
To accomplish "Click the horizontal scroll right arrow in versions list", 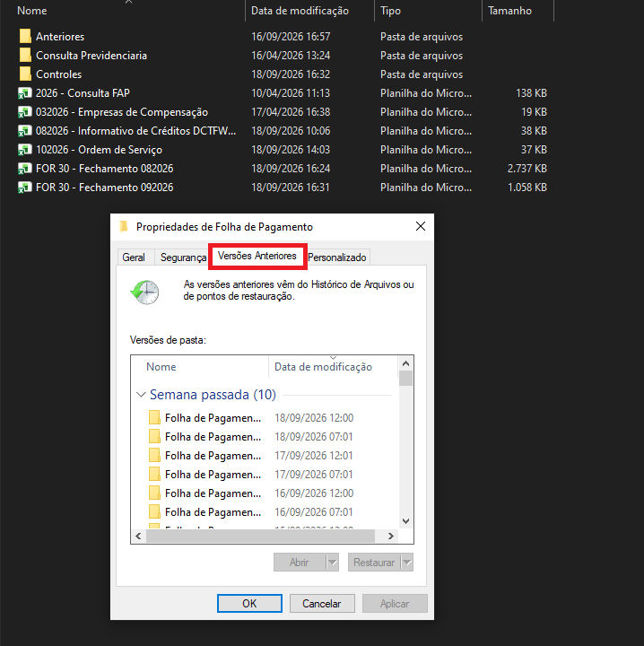I will (x=391, y=536).
